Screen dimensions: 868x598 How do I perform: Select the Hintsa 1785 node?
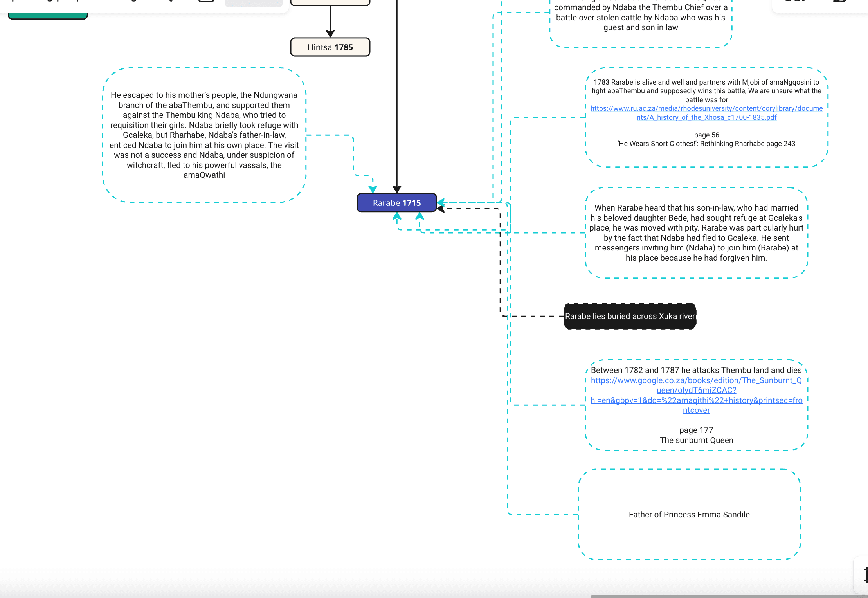330,47
